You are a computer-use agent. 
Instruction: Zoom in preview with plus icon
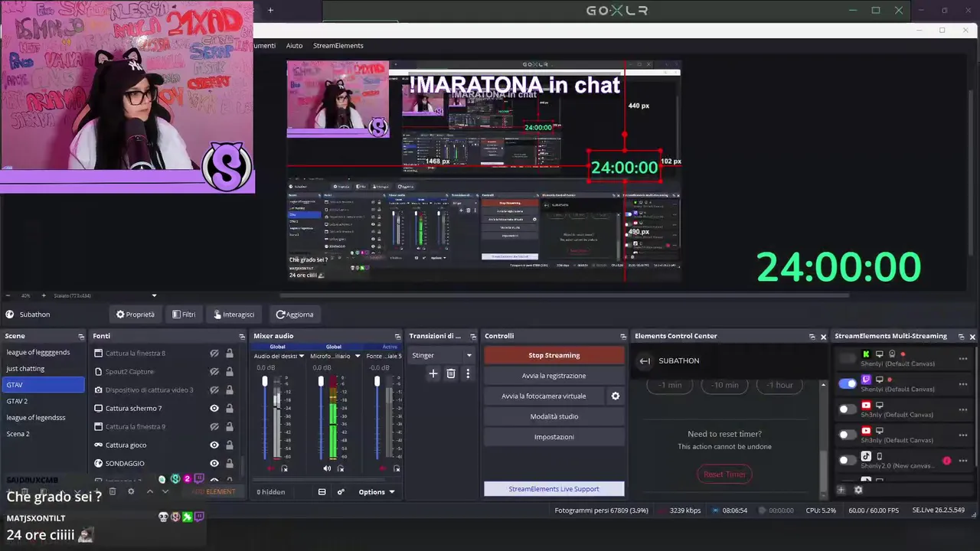pos(43,295)
